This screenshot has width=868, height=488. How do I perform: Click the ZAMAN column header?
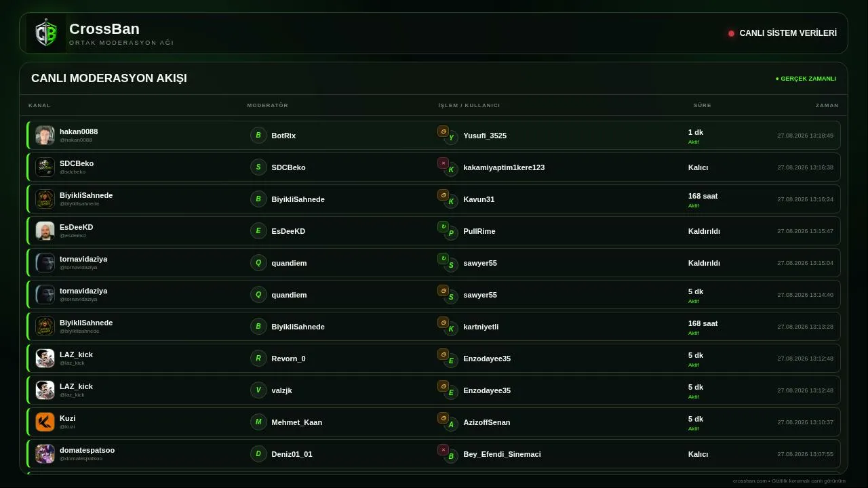pos(827,105)
